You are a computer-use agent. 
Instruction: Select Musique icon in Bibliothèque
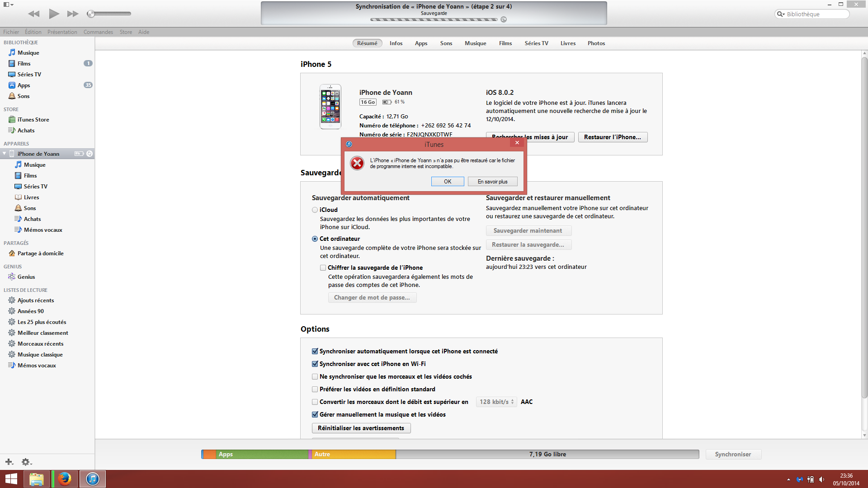click(12, 53)
